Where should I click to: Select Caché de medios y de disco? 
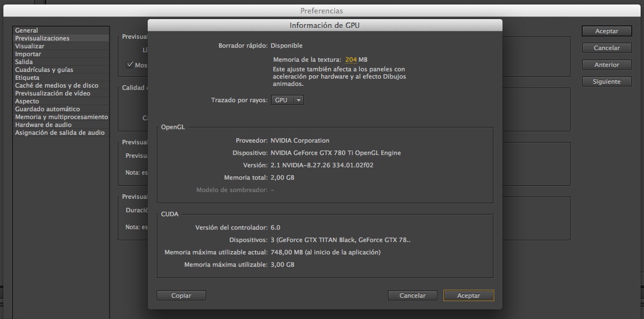coord(61,85)
